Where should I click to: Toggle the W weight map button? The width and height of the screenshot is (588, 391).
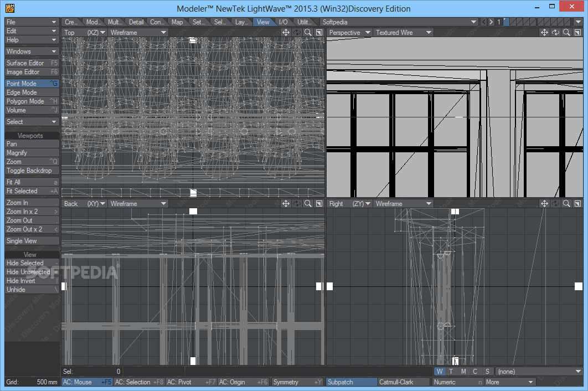pyautogui.click(x=440, y=372)
